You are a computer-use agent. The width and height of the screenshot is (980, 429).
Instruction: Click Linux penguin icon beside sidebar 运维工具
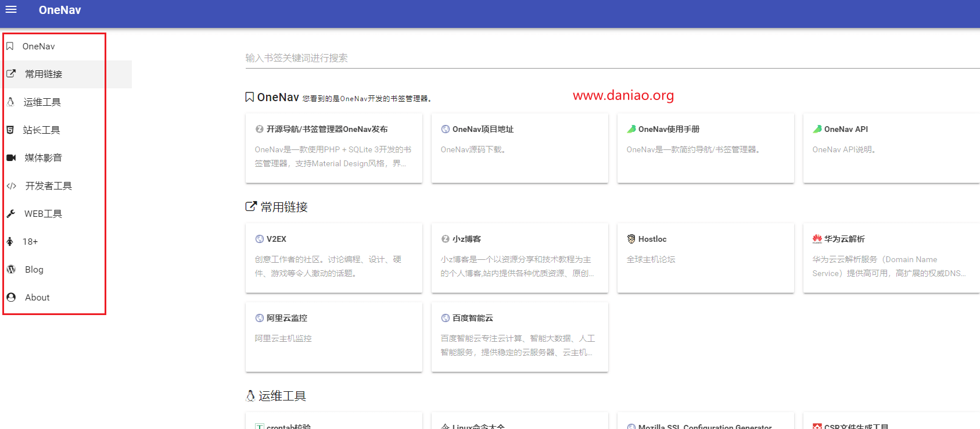pos(10,102)
